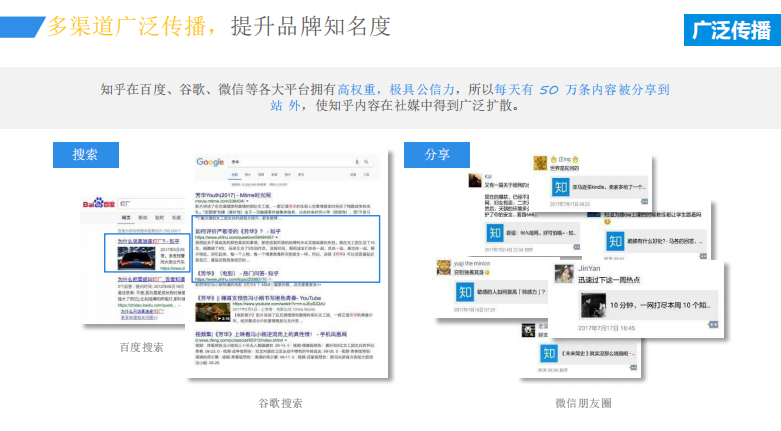Screen dimensions: 781x431
Task: Open the 《芳华》YouTube video result link
Action: [x=259, y=297]
